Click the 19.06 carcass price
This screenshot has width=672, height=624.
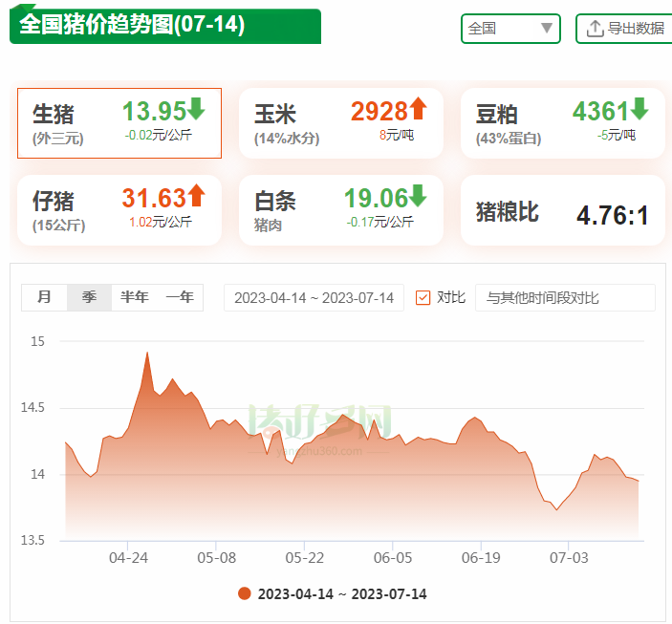click(376, 198)
